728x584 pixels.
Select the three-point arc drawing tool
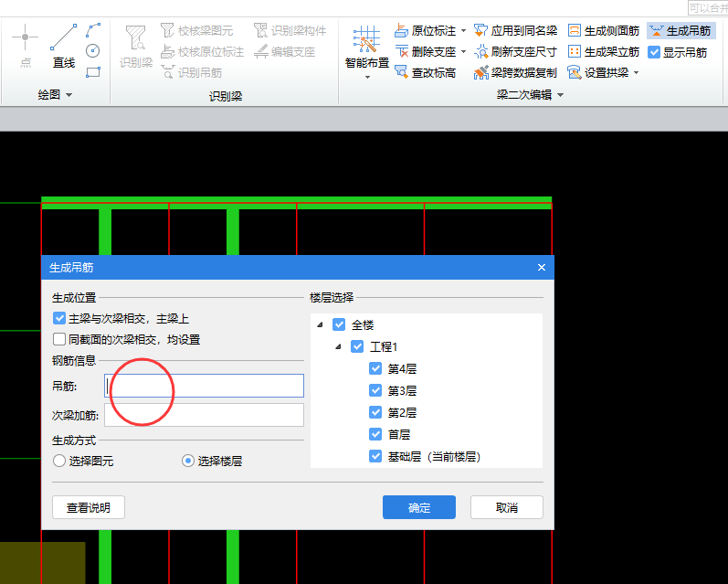tap(93, 31)
